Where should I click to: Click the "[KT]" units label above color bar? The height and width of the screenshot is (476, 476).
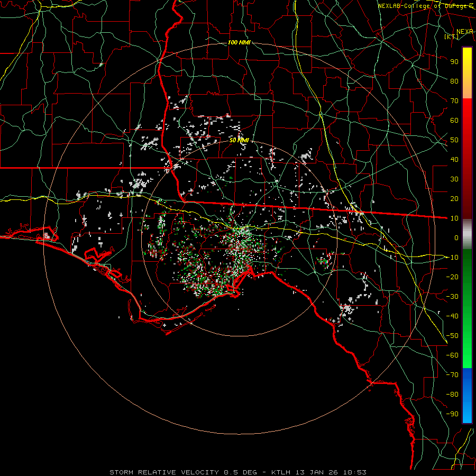click(451, 36)
